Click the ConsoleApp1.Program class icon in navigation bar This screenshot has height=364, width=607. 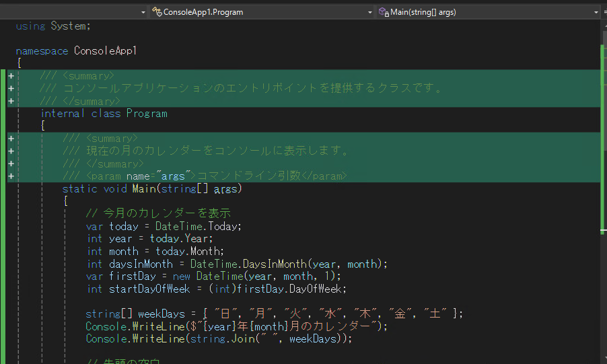[x=157, y=12]
